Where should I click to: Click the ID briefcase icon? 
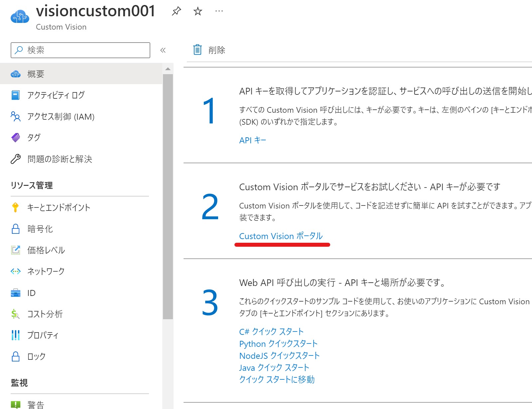[x=16, y=293]
